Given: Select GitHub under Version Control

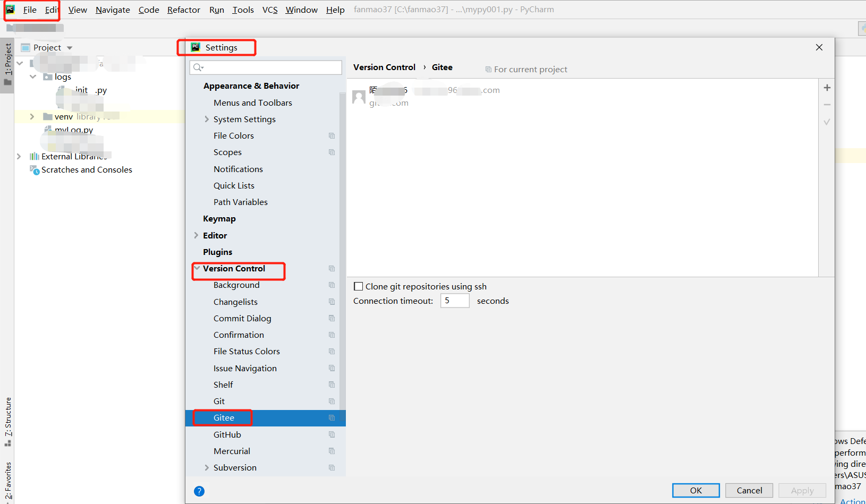Looking at the screenshot, I should point(227,434).
